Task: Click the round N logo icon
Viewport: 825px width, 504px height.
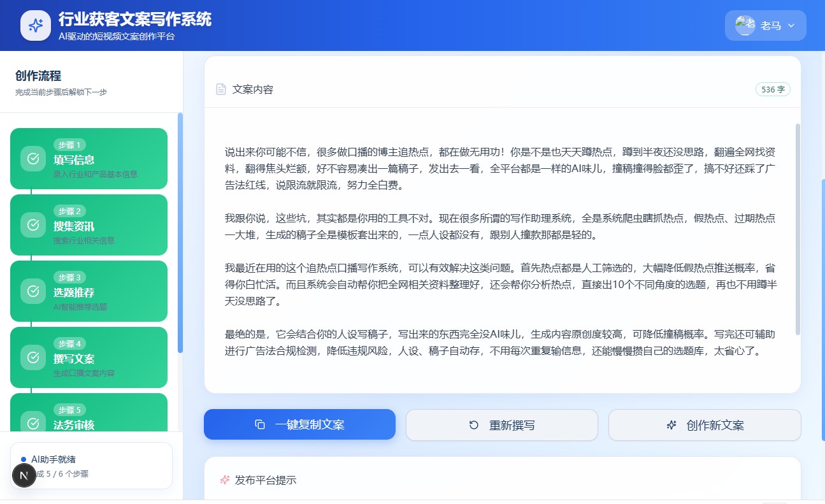Action: pyautogui.click(x=24, y=475)
